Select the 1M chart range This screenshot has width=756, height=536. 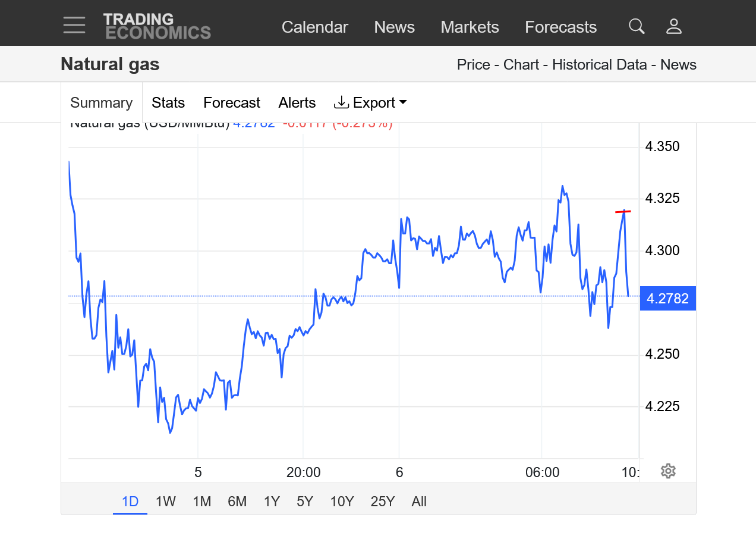click(202, 501)
